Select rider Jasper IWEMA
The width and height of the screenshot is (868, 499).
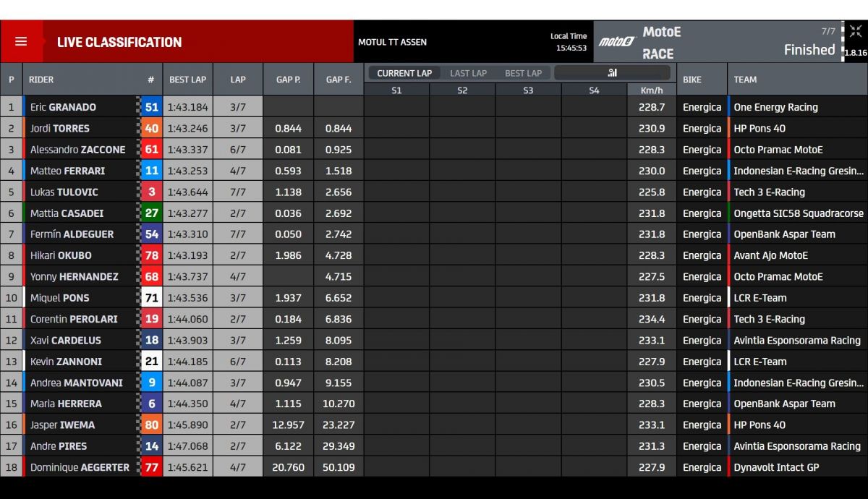pos(62,425)
